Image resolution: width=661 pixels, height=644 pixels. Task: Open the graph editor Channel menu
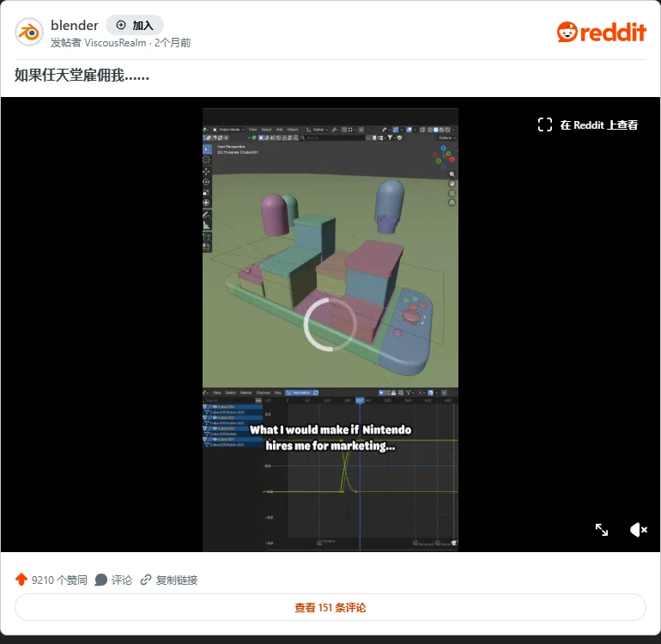pos(263,392)
